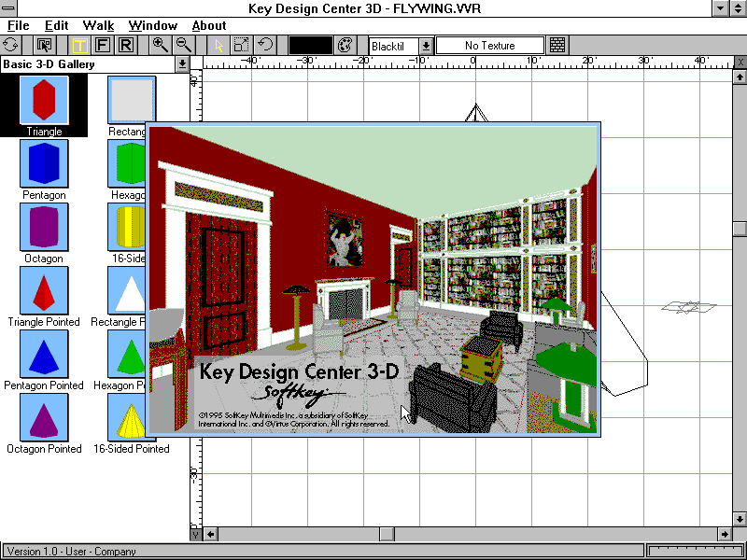Pick the Triangle Pointed shape thumbnail
747x560 pixels.
click(44, 290)
